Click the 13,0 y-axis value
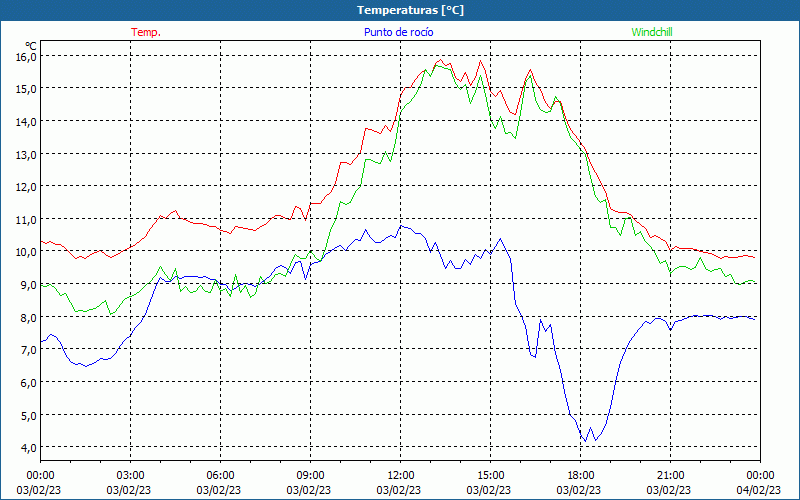800x500 pixels. click(x=26, y=154)
